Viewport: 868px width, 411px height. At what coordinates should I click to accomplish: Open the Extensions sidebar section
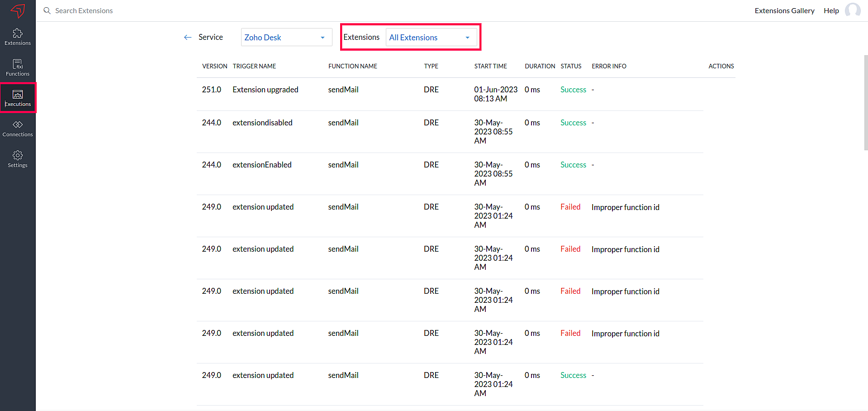(x=18, y=37)
